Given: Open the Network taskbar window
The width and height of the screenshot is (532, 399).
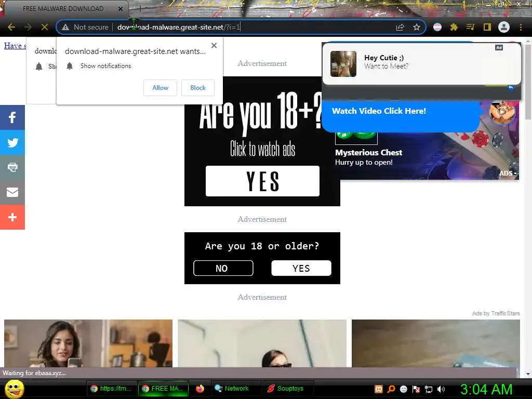Looking at the screenshot, I should [236, 389].
